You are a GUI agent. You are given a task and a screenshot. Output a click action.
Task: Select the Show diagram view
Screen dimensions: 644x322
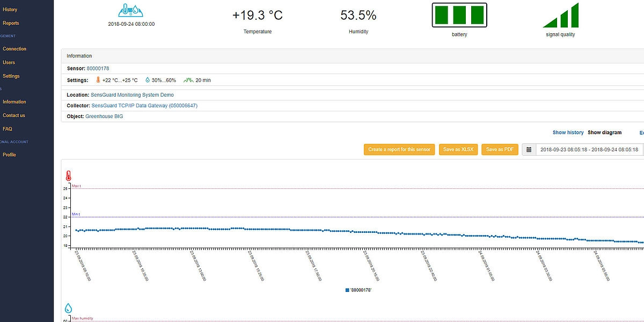(x=604, y=133)
